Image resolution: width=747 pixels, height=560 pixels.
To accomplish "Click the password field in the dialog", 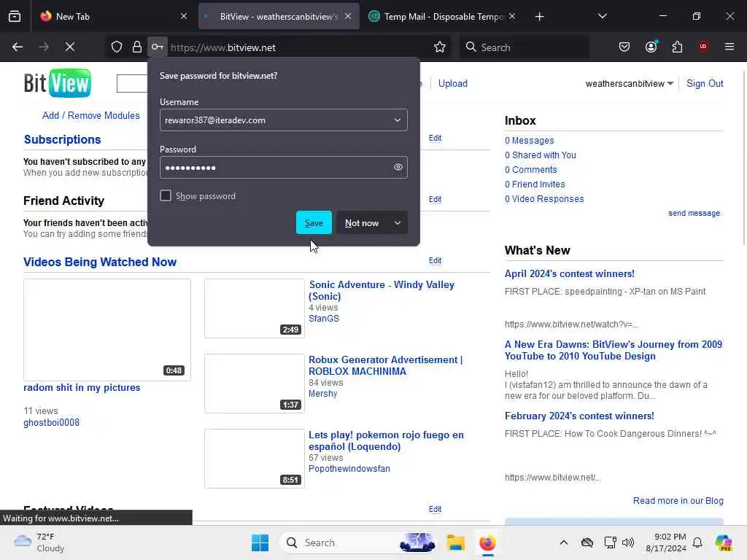I will click(x=283, y=167).
